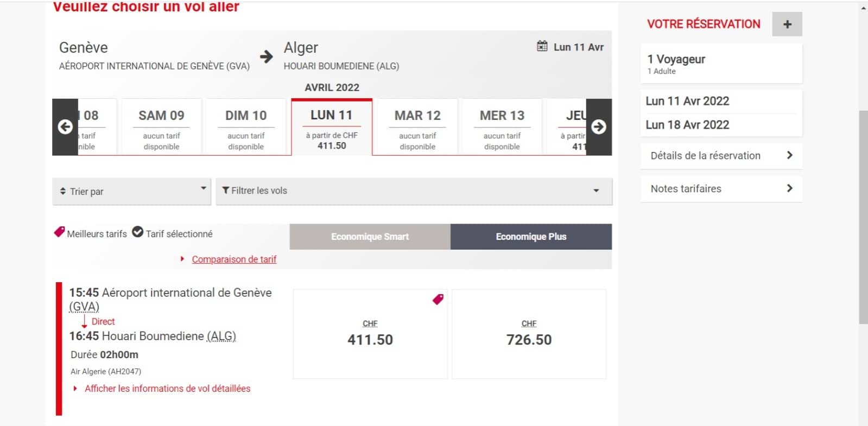Screen dimensions: 868x426
Task: Open the Trier par dropdown
Action: 131,192
